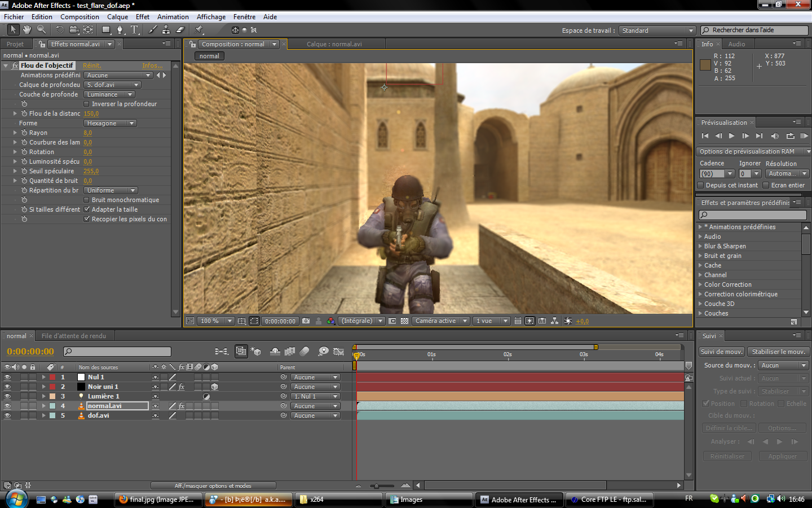The width and height of the screenshot is (812, 508).
Task: Open the Brainstorm lightbulb icon
Action: [x=323, y=351]
